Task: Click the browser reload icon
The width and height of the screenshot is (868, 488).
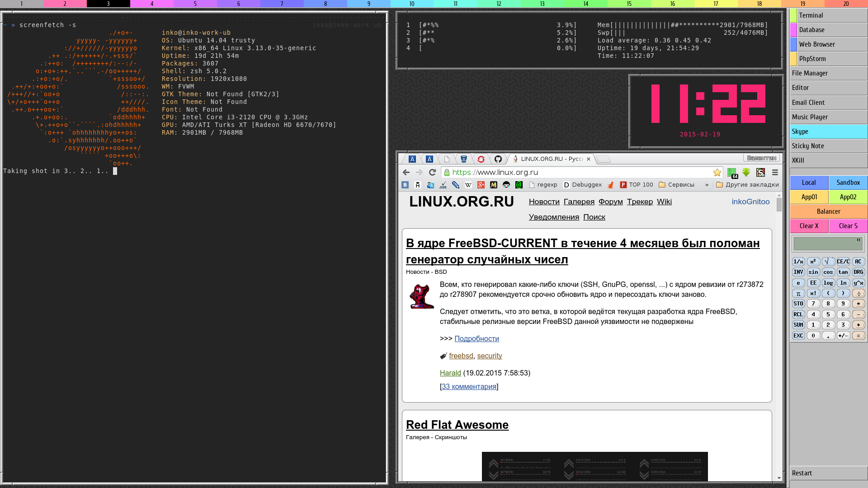Action: 432,172
